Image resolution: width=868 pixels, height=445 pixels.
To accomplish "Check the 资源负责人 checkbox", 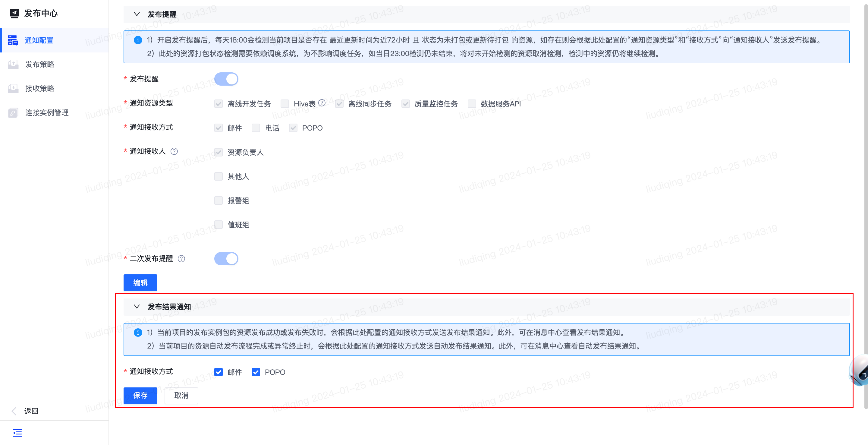I will 218,152.
